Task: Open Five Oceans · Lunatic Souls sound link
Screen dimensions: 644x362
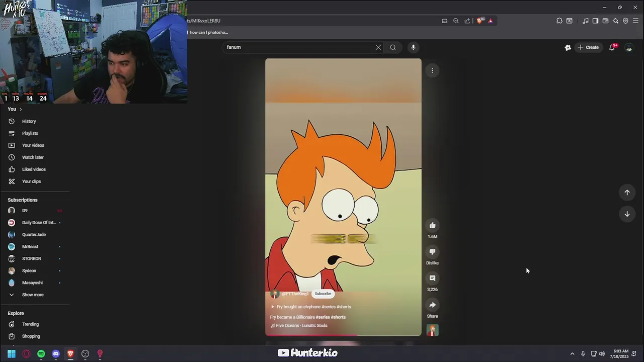Action: (299, 325)
